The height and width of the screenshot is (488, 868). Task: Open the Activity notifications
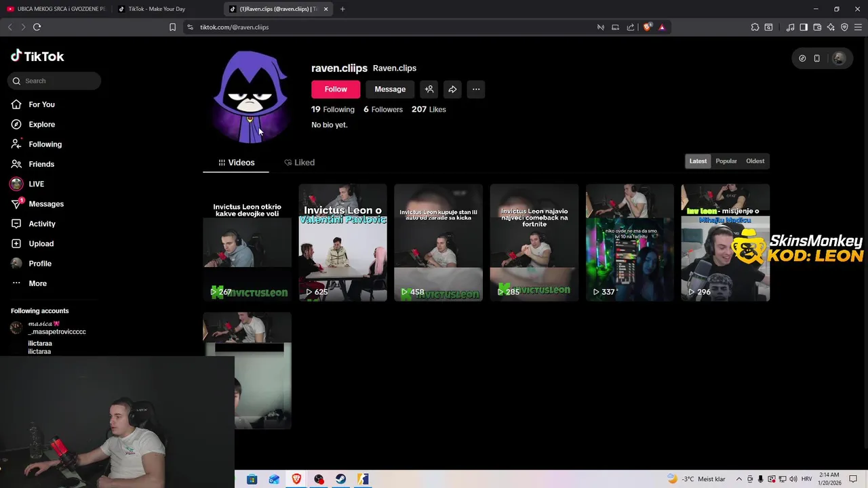coord(42,224)
